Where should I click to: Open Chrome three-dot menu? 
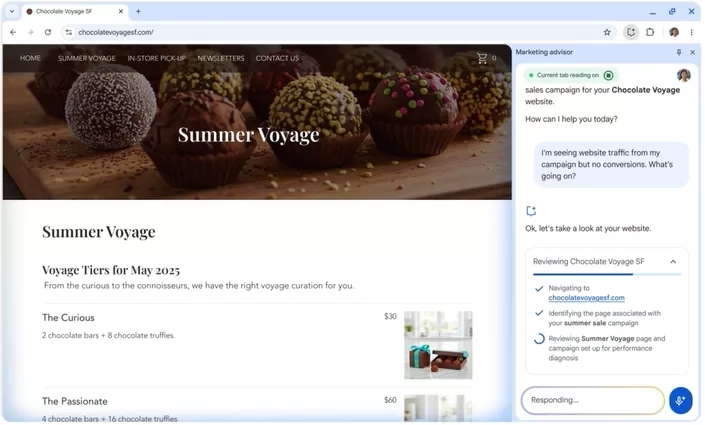(692, 32)
